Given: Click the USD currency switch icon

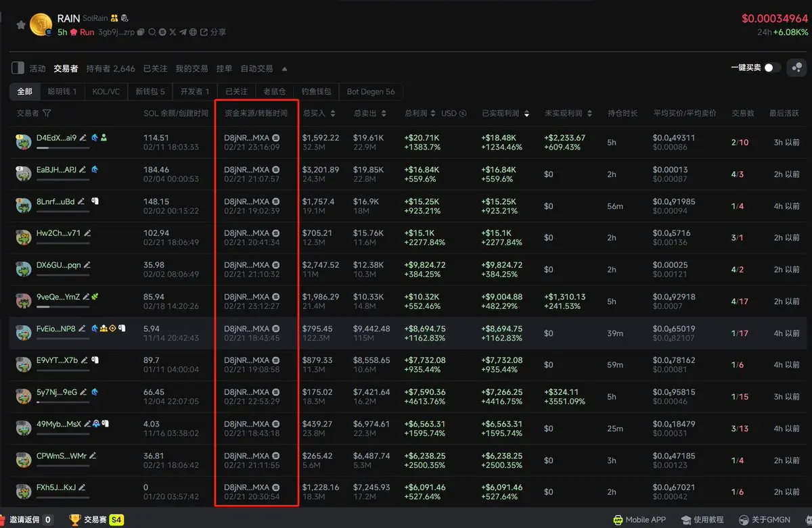Looking at the screenshot, I should click(463, 114).
